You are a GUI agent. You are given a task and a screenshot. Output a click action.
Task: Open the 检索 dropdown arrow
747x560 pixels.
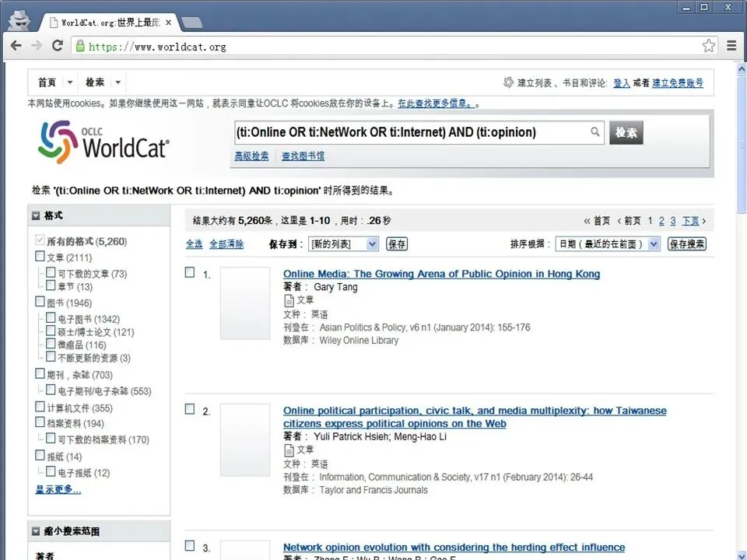click(117, 82)
